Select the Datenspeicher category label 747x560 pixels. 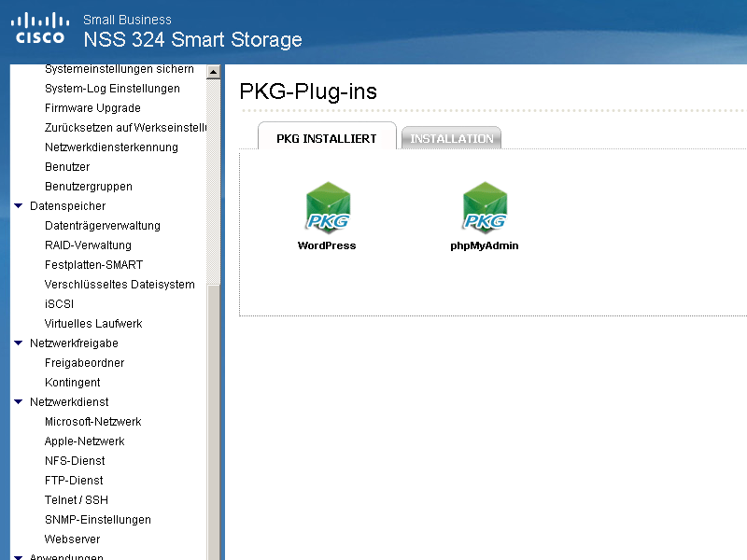(x=67, y=206)
